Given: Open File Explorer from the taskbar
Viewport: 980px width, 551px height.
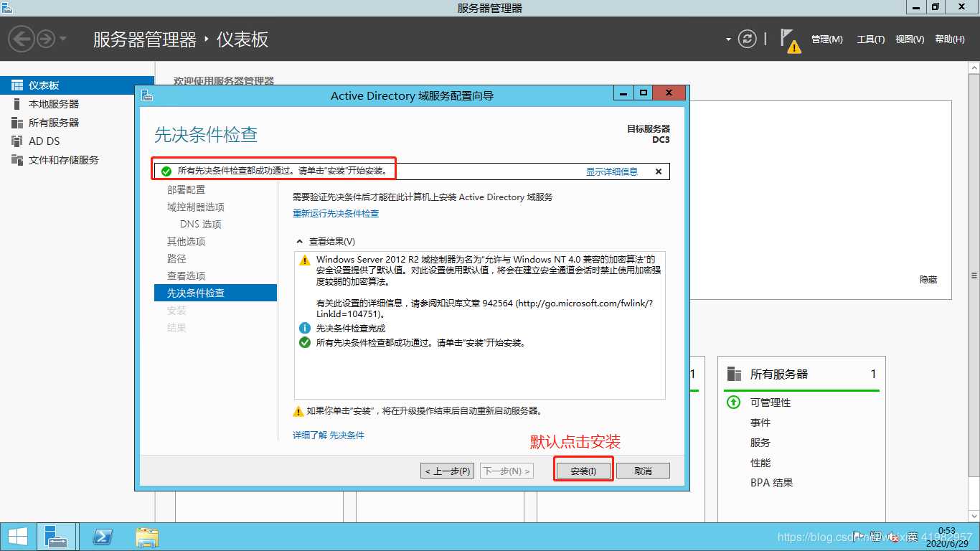Looking at the screenshot, I should (147, 537).
